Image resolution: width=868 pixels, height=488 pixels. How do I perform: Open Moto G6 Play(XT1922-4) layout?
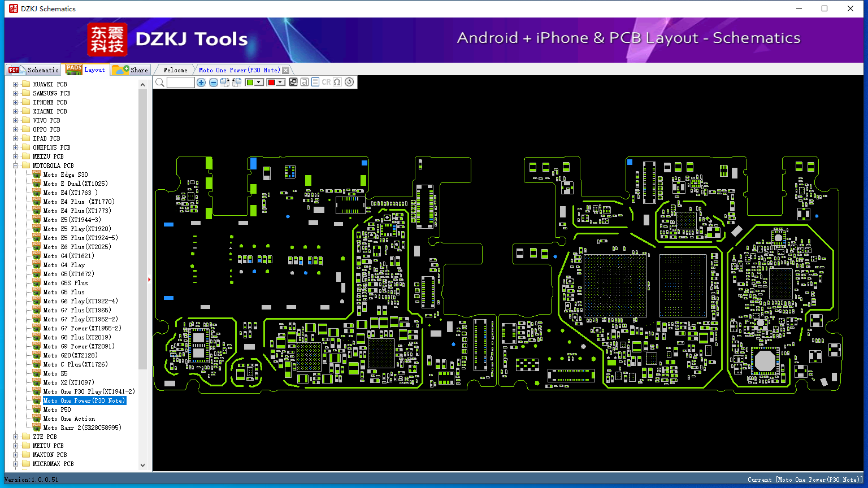(x=80, y=301)
